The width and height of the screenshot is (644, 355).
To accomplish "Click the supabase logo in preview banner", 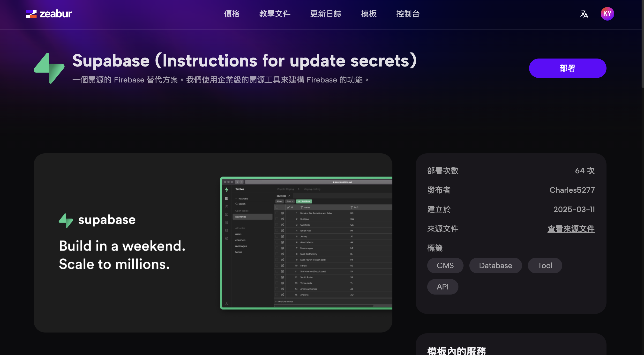I will [97, 220].
